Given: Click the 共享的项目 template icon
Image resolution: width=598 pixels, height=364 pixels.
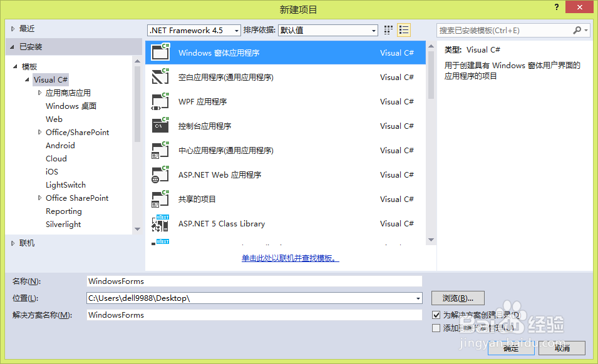Looking at the screenshot, I should [160, 199].
